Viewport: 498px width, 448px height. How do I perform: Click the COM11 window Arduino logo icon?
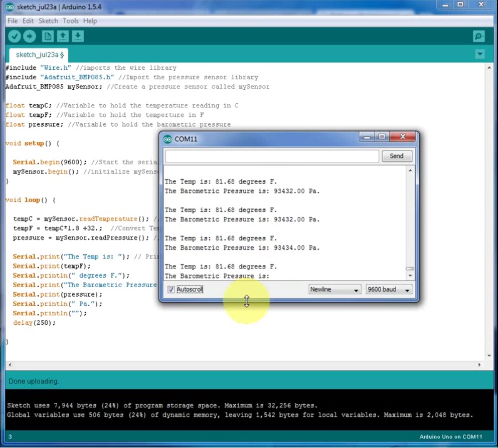(x=168, y=139)
